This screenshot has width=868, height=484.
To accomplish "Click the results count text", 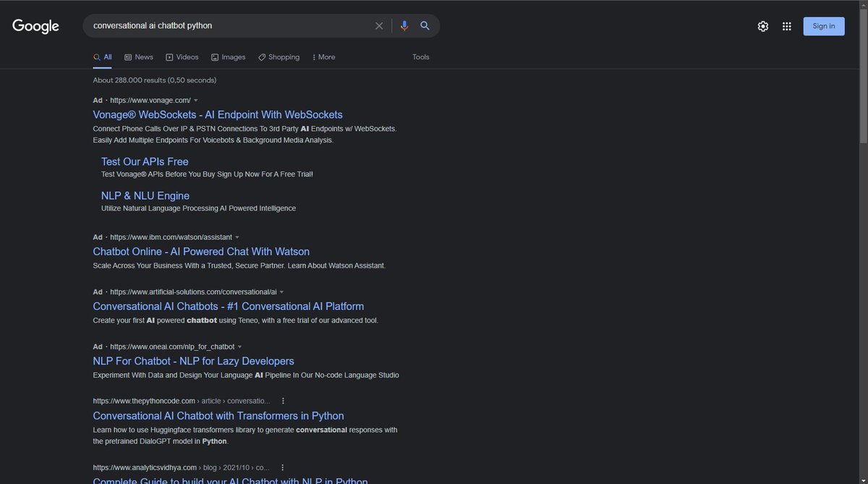I will [155, 80].
